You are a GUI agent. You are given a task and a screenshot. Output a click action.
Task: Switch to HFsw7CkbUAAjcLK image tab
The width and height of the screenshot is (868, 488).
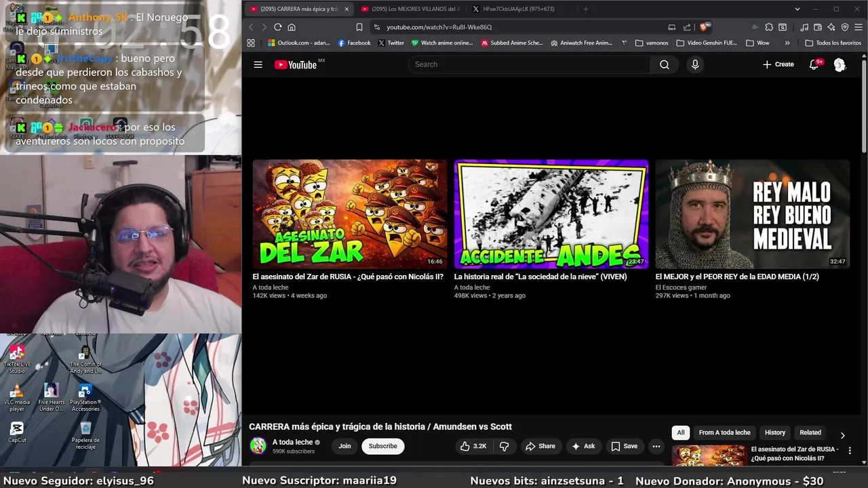click(518, 9)
